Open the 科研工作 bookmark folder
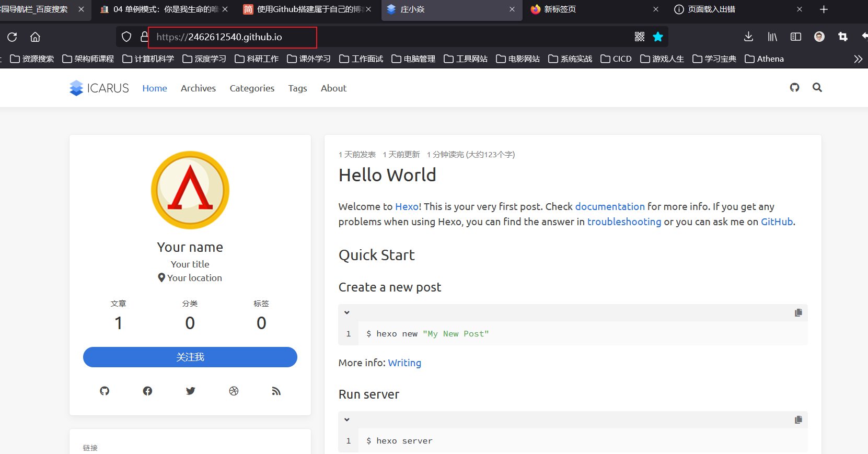 257,59
